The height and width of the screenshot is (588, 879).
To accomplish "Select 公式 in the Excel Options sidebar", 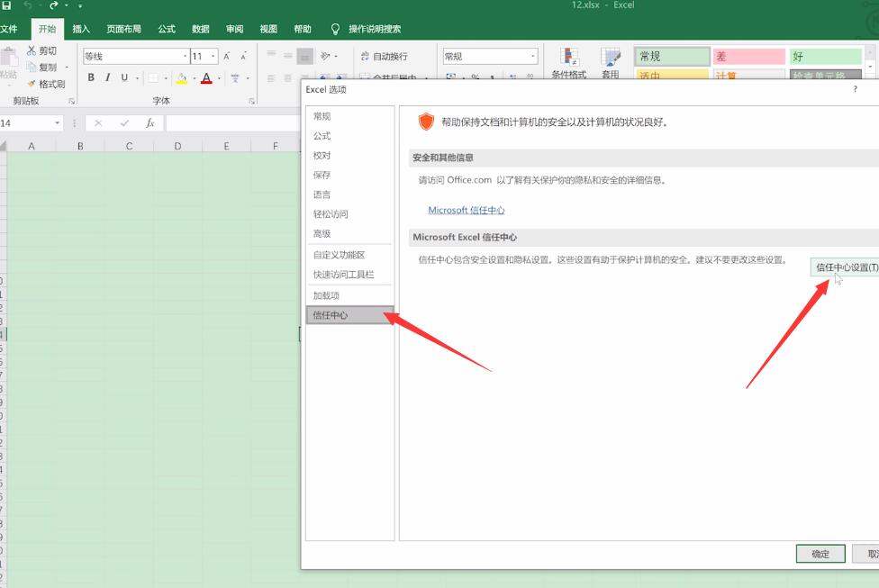I will tap(349, 136).
